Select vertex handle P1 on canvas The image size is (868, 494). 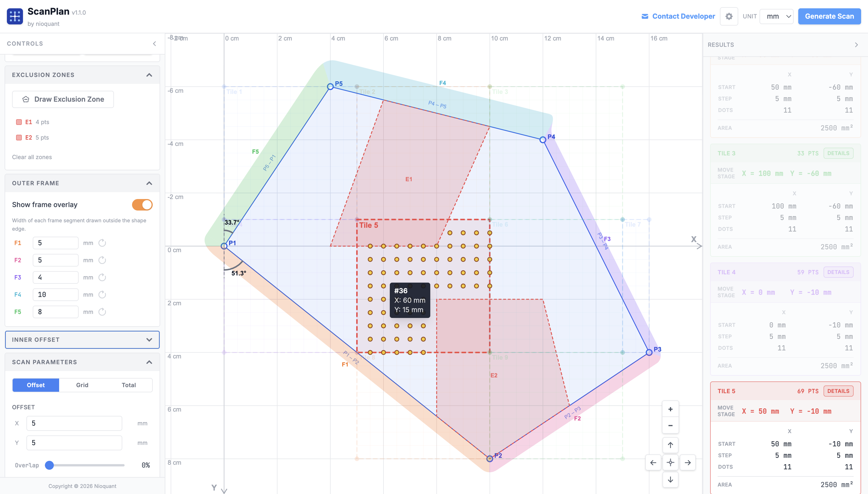[224, 246]
